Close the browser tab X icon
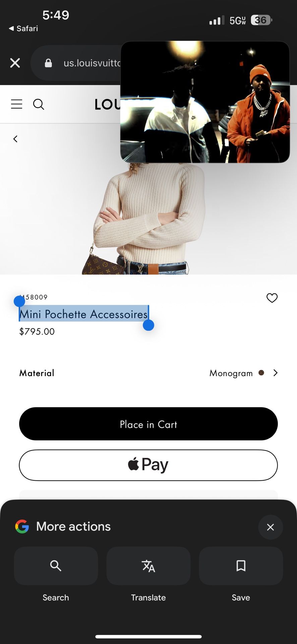Viewport: 297px width, 644px height. pyautogui.click(x=15, y=63)
